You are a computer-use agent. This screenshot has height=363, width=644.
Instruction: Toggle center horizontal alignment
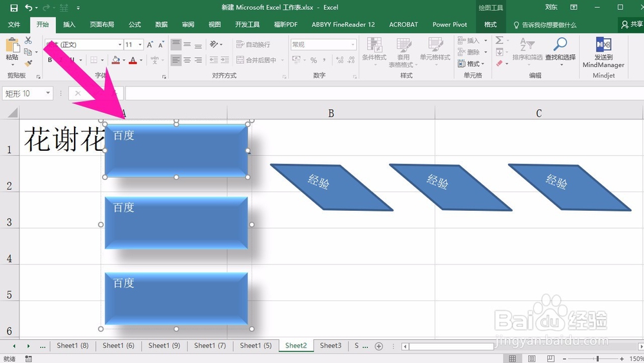[x=187, y=60]
